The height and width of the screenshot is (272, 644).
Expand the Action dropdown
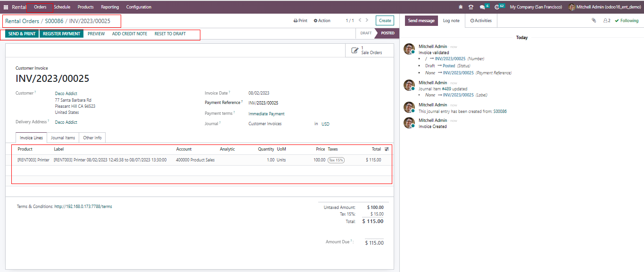(x=322, y=21)
